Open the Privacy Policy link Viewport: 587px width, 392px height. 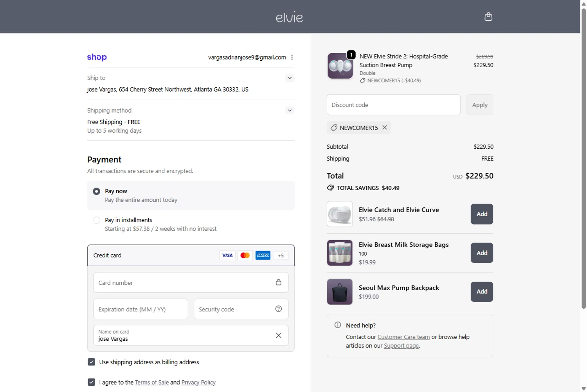(198, 382)
